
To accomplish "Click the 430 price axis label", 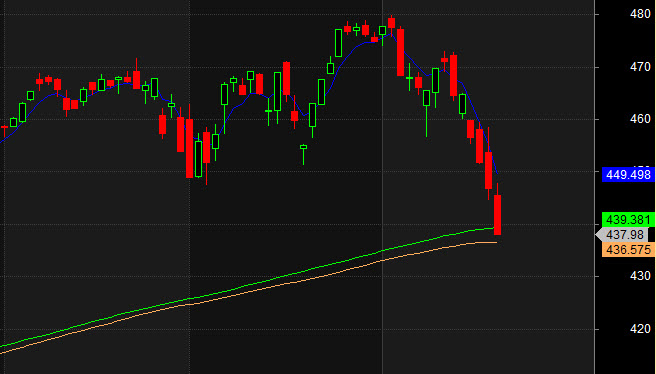I will pos(640,276).
